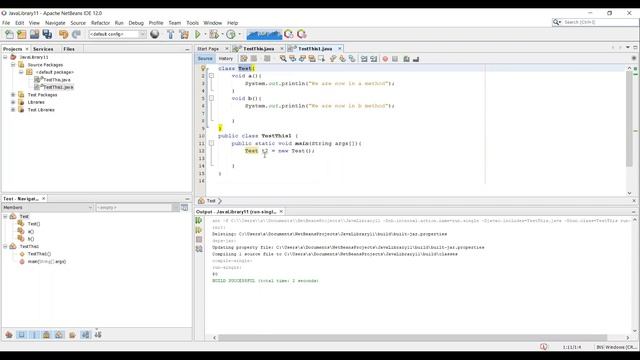
Task: Expand the Test Libraries node
Action: (x=13, y=109)
